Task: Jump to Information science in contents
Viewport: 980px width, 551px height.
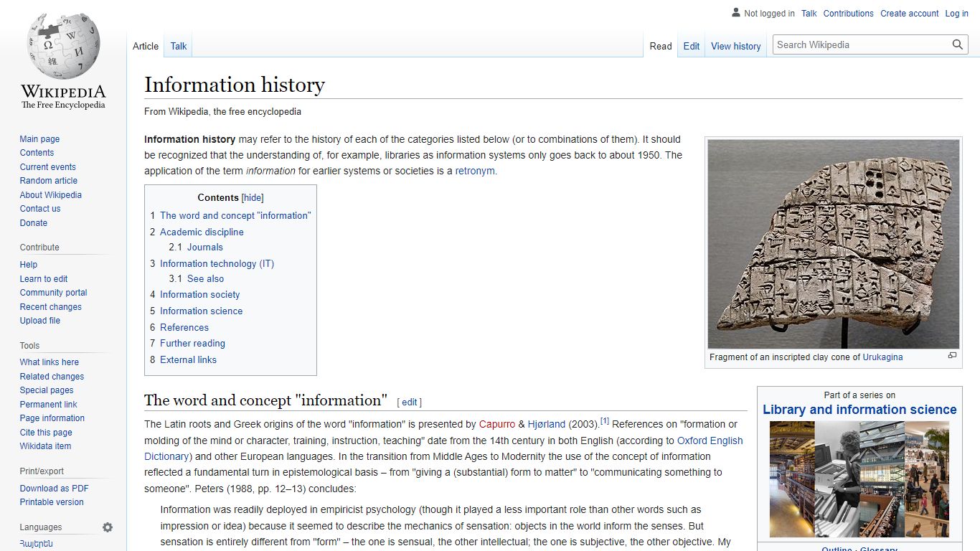Action: [x=196, y=311]
